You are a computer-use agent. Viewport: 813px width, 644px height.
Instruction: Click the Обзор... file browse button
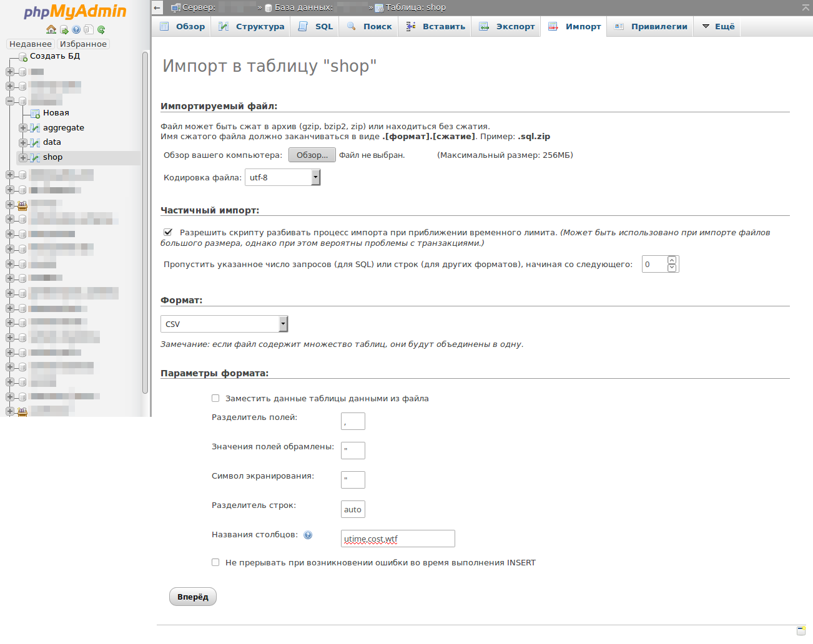312,155
